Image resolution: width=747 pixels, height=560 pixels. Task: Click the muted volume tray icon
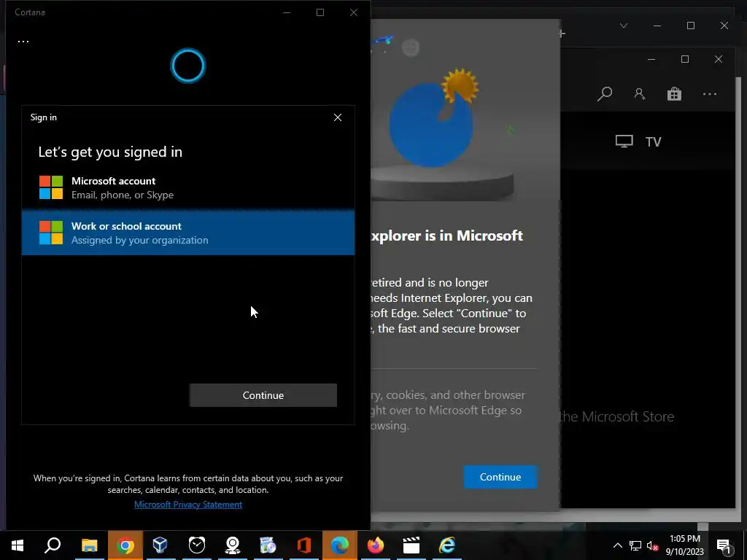pos(652,545)
